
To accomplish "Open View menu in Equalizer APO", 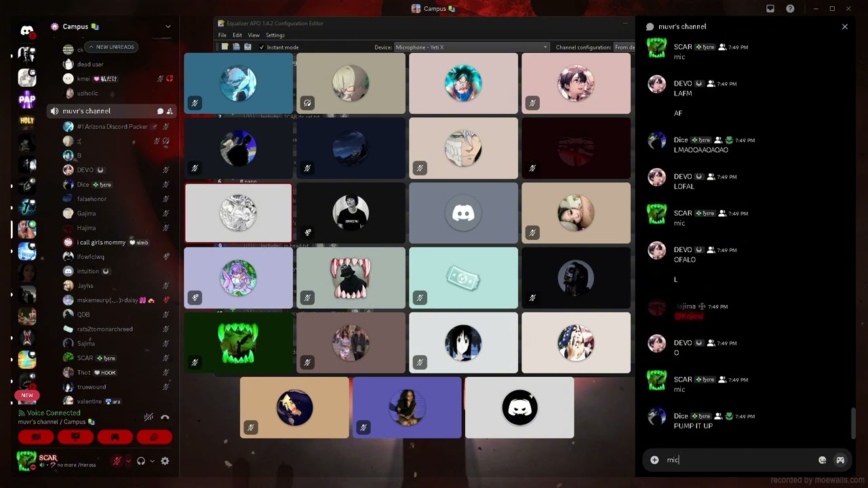I will (254, 35).
